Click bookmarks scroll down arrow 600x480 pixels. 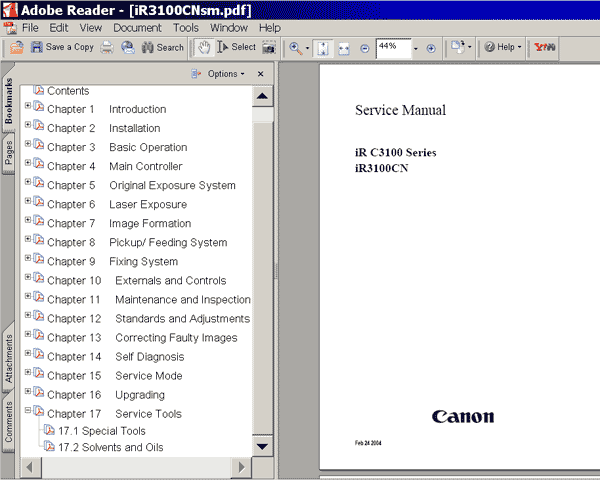[262, 446]
